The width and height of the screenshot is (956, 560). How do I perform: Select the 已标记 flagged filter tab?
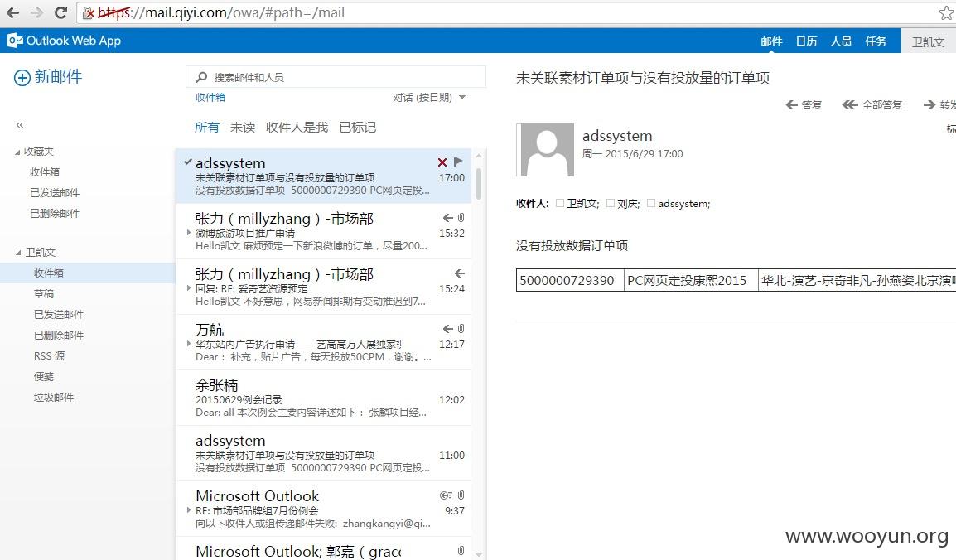click(x=357, y=127)
